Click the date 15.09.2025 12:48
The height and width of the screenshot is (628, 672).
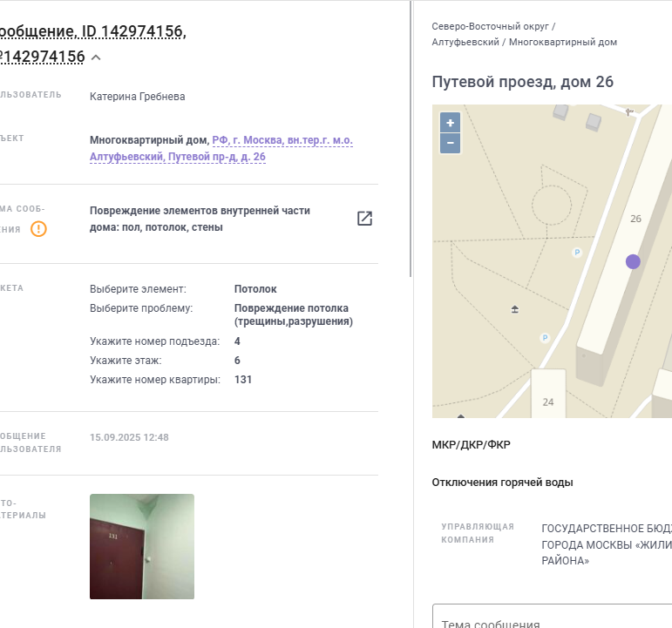click(129, 437)
